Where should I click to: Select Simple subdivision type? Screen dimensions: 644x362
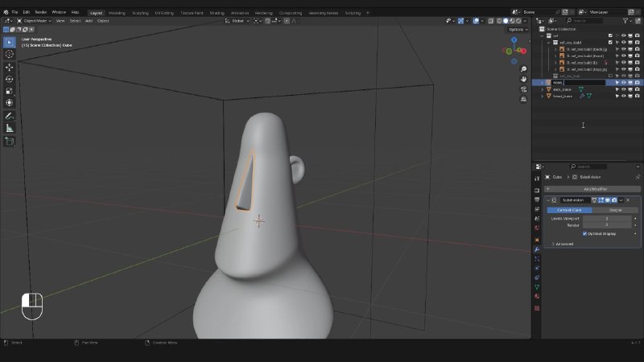click(615, 210)
